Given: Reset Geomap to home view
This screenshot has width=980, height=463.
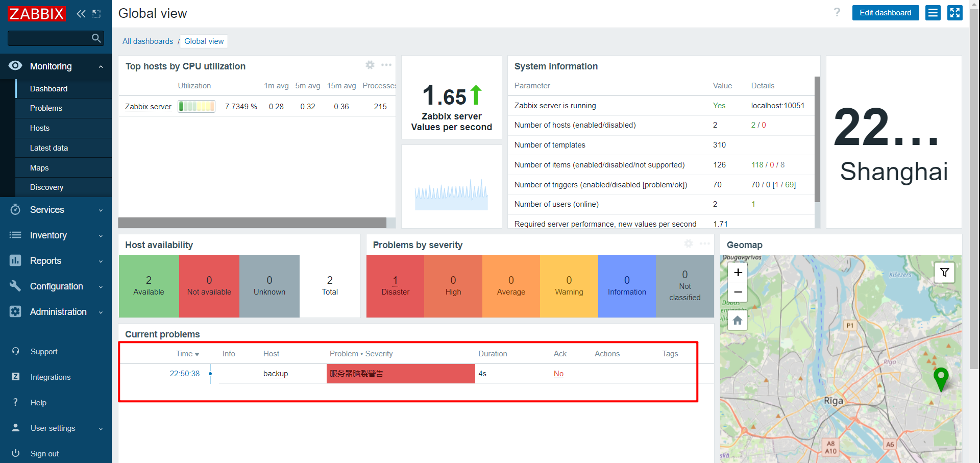Looking at the screenshot, I should [738, 321].
